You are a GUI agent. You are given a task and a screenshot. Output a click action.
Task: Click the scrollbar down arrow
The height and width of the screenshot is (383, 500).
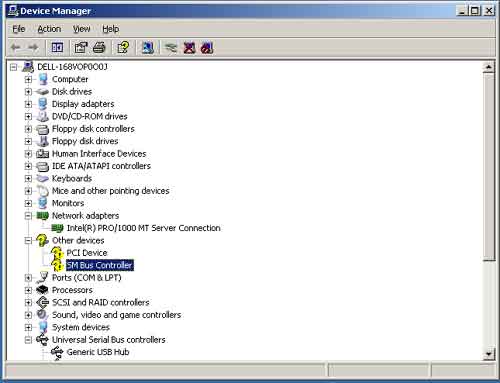[488, 354]
